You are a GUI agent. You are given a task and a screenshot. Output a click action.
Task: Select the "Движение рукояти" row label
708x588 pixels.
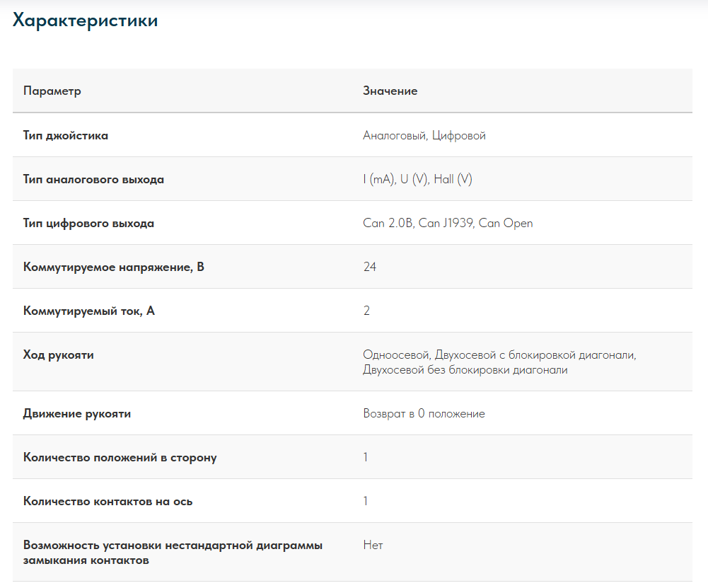[x=77, y=414]
